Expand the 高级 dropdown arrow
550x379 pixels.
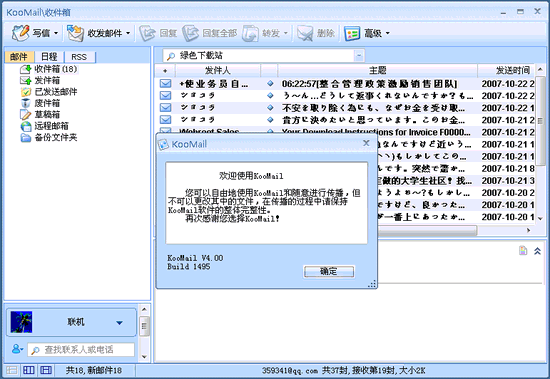[x=388, y=33]
